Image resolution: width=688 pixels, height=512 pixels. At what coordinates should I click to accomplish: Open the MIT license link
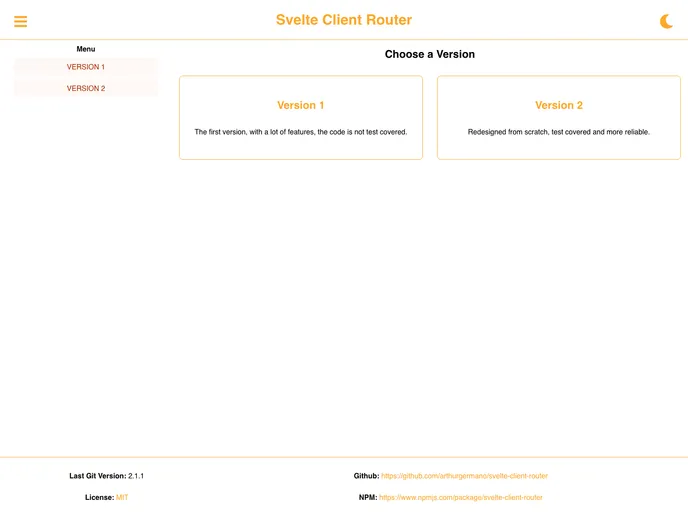(122, 498)
